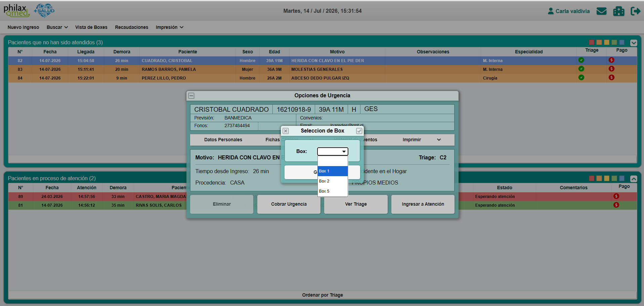644x306 pixels.
Task: Click red payment icon for patient 83
Action: coord(611,69)
